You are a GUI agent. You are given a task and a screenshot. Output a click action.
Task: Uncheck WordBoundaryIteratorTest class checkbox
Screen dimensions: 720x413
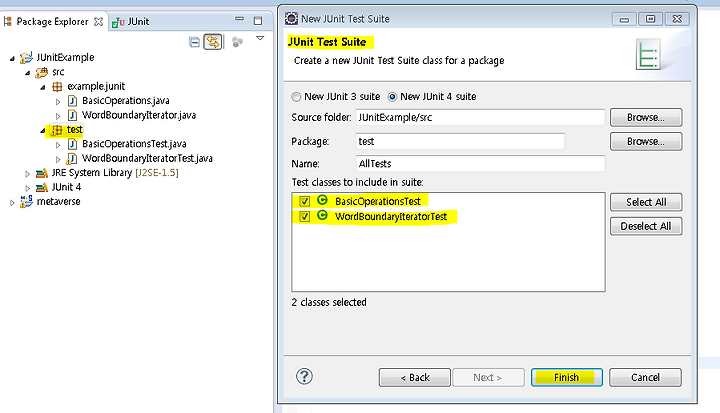[304, 216]
